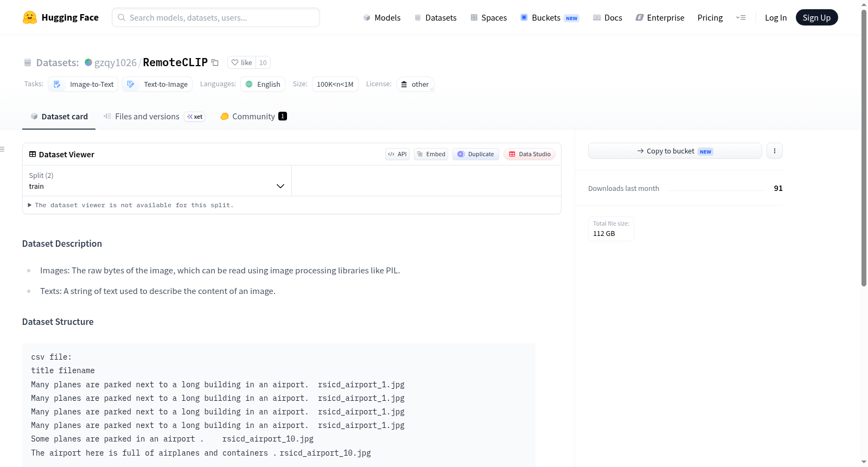
Task: Click the Sign Up button
Action: [817, 17]
